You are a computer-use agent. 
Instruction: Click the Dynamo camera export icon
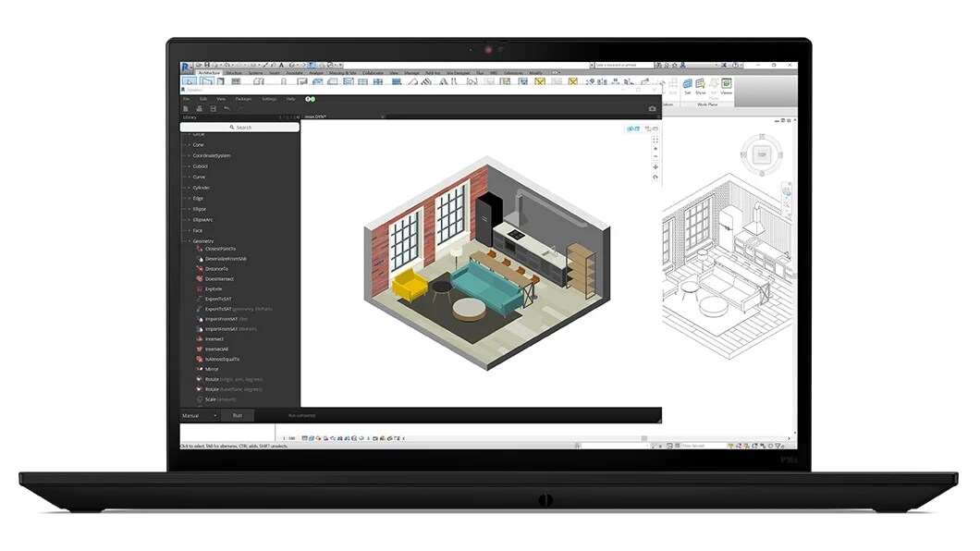point(652,108)
